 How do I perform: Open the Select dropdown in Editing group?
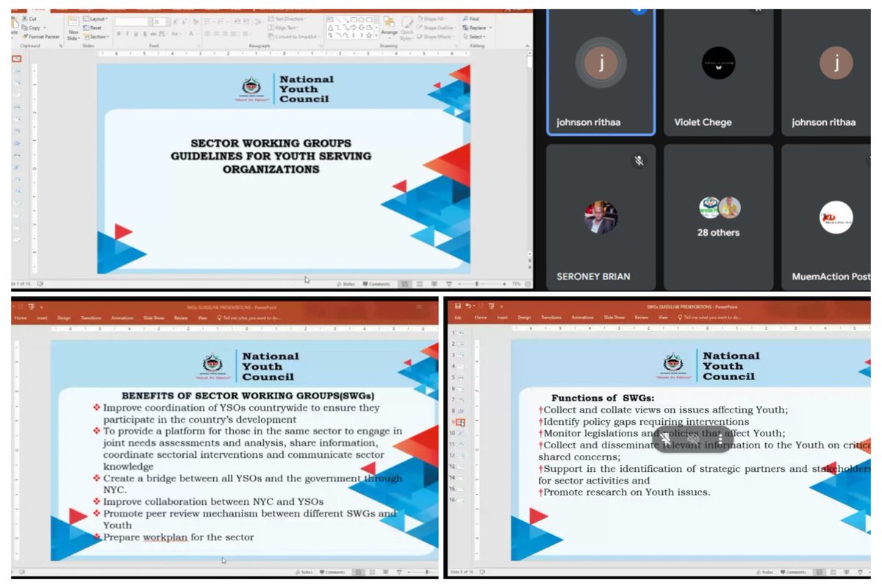475,37
